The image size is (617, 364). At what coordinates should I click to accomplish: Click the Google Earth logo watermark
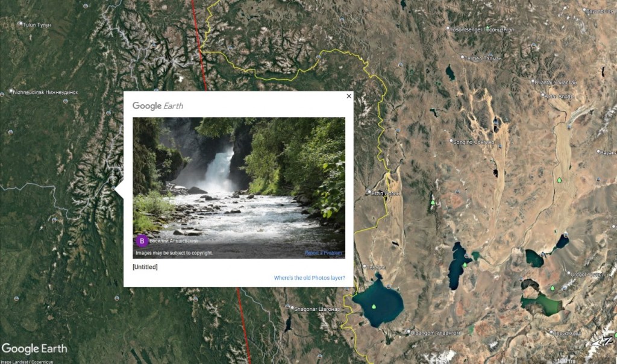pos(34,349)
